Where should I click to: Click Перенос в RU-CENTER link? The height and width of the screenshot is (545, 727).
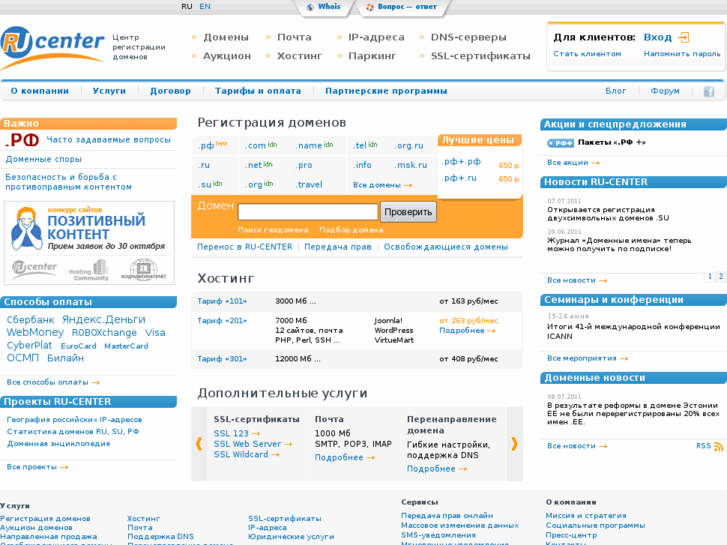pos(245,247)
